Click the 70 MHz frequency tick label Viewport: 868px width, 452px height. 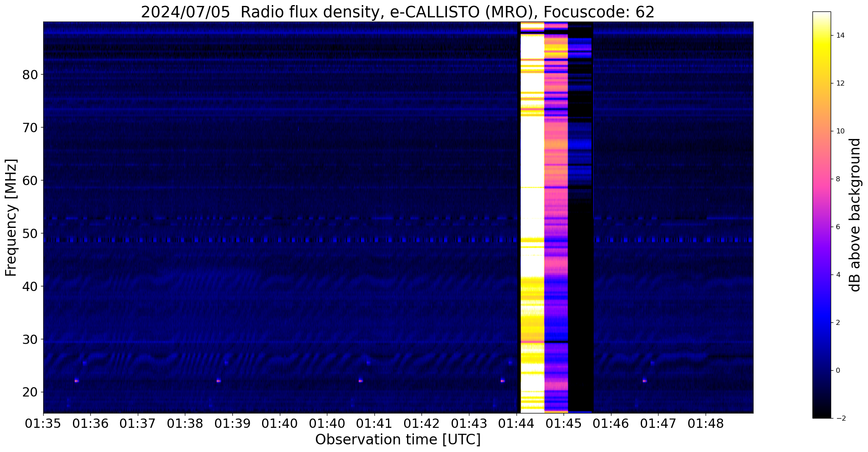tap(29, 128)
